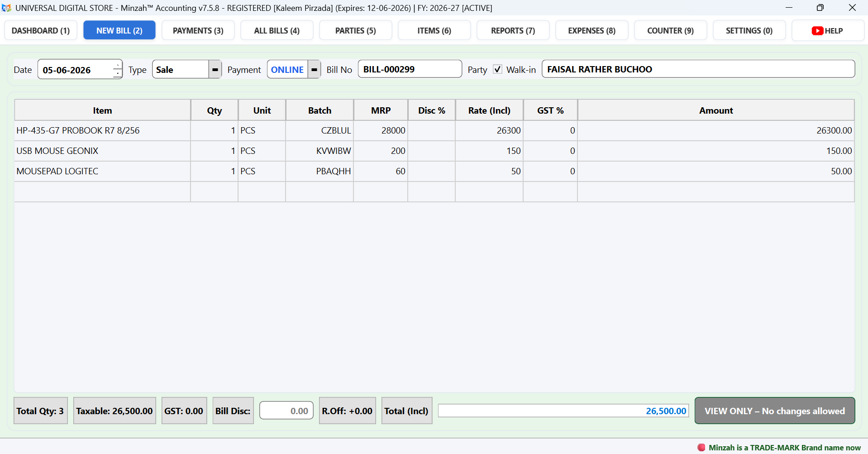Screen dimensions: 868x454
Task: Minimize the Minzah Accounting window
Action: tap(789, 8)
